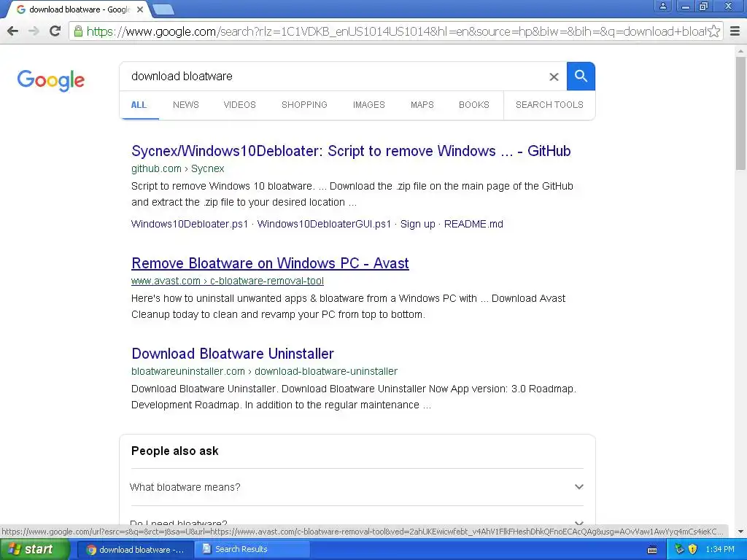747x560 pixels.
Task: Open the Chrome profile user icon
Action: coord(662,6)
